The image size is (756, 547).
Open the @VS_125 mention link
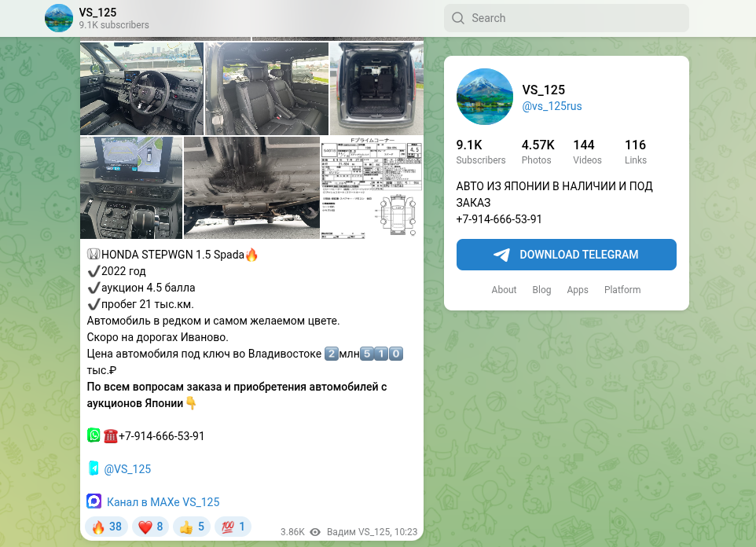[x=127, y=469]
